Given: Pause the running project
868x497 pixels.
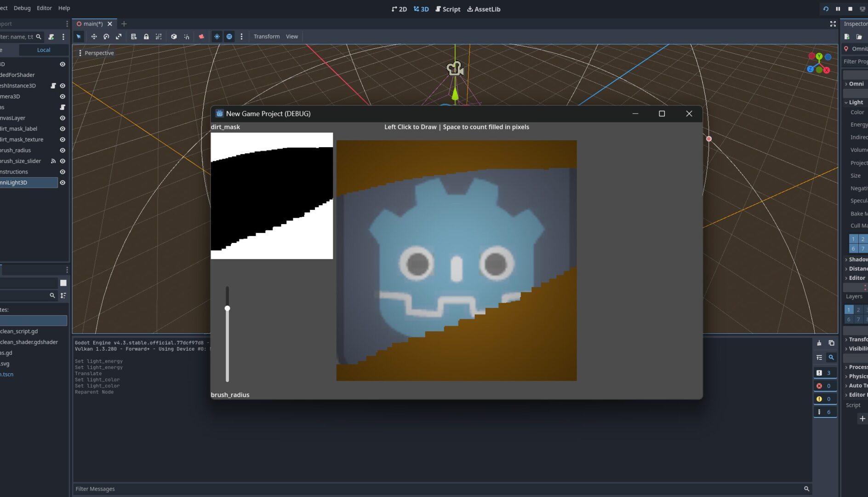Looking at the screenshot, I should click(838, 9).
